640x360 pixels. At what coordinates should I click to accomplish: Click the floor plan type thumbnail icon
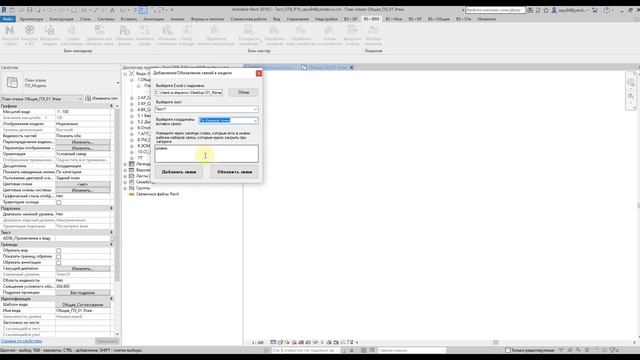[x=12, y=82]
